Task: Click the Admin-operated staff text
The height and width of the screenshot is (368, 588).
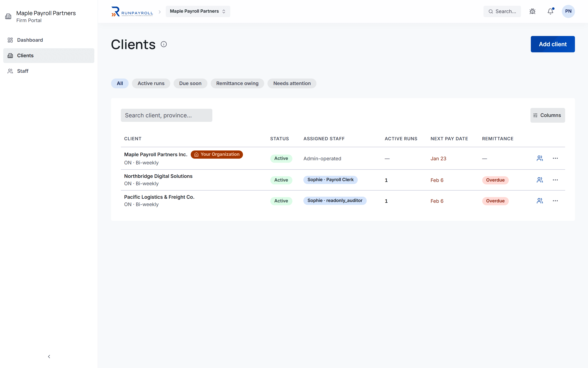Action: 322,159
